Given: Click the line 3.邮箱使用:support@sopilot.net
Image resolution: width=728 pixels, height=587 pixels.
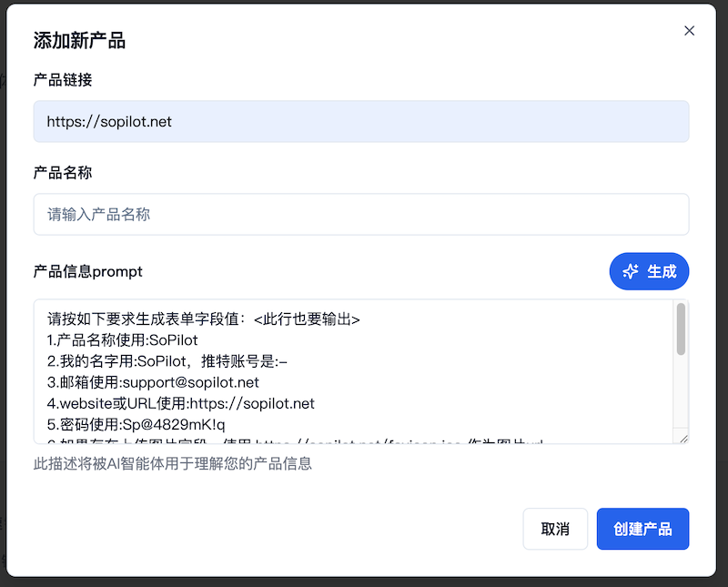Looking at the screenshot, I should [x=153, y=382].
